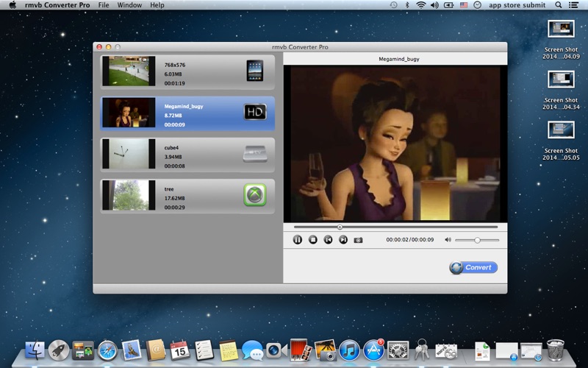Click the drive device icon for cube4
This screenshot has width=588, height=368.
pyautogui.click(x=254, y=154)
